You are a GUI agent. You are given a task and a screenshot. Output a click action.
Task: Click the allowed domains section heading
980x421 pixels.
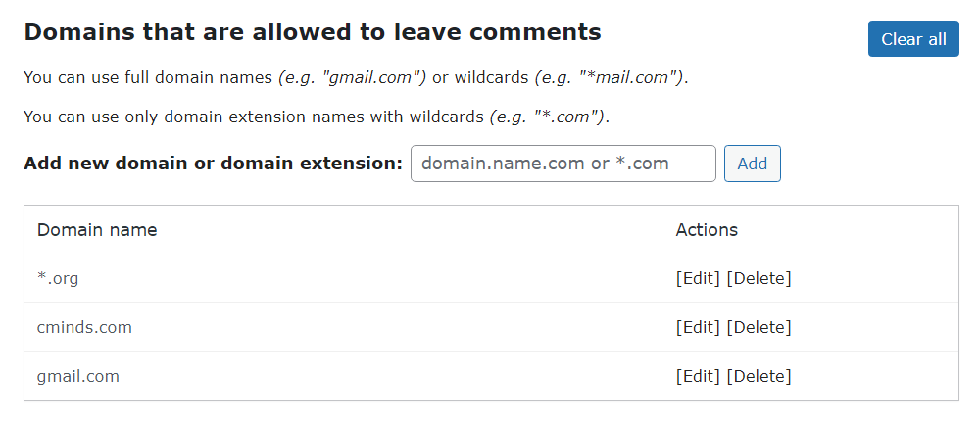(x=313, y=32)
